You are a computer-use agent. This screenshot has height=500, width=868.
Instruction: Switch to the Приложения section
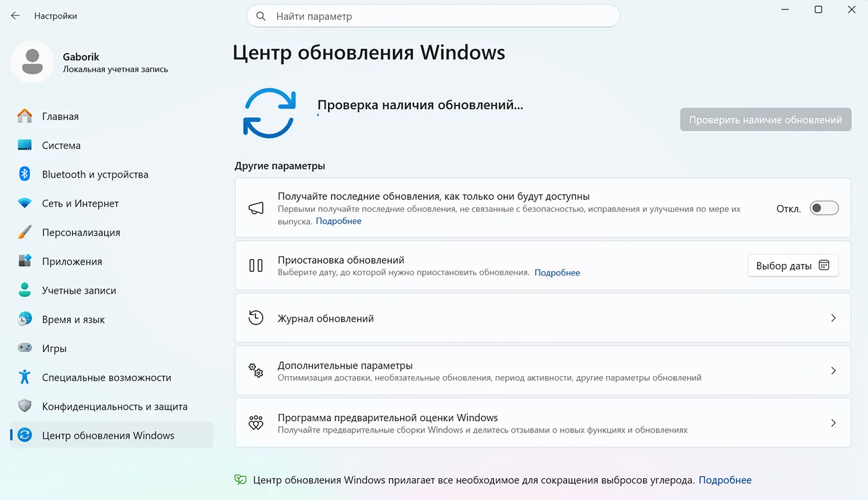click(x=112, y=261)
